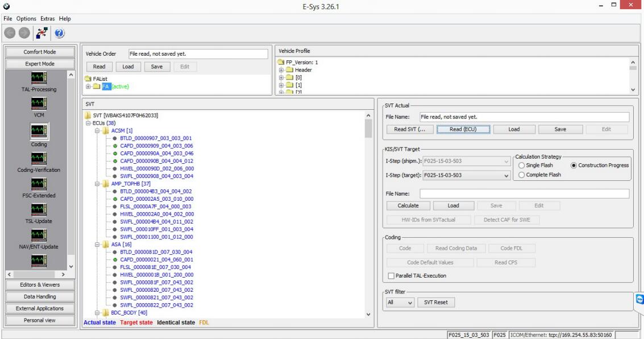Click the forward navigation arrow icon
Screen dimensions: 644x339
click(24, 33)
